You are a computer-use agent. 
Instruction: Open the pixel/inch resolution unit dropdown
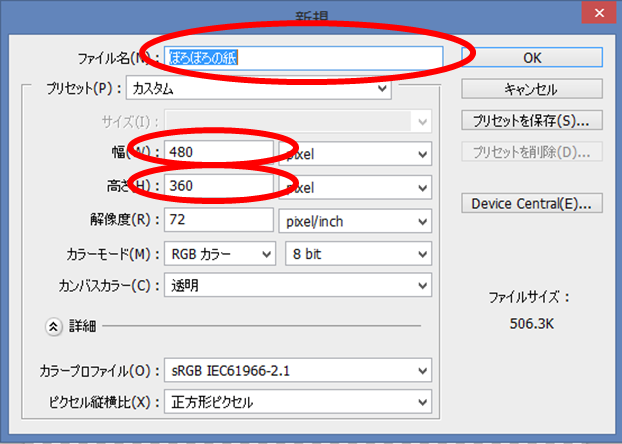357,220
